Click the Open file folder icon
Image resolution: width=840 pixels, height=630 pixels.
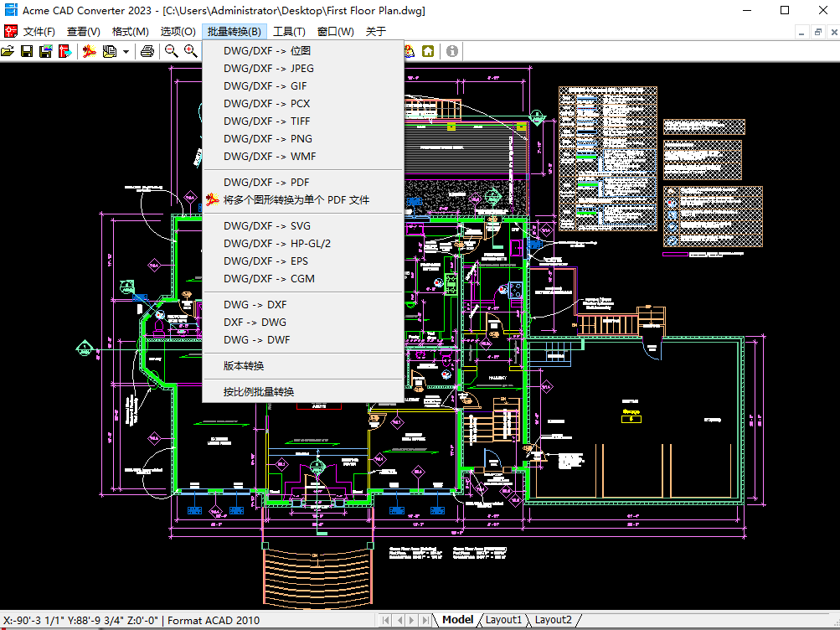(x=8, y=51)
